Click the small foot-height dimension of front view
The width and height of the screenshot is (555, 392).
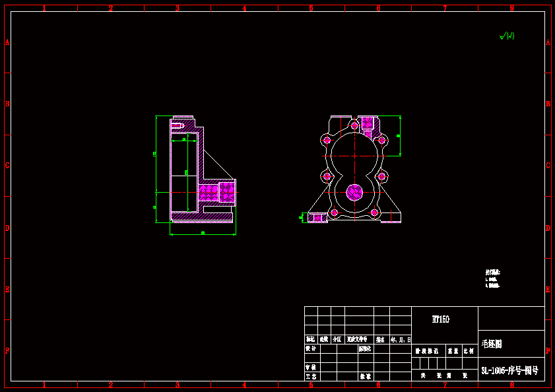point(302,217)
